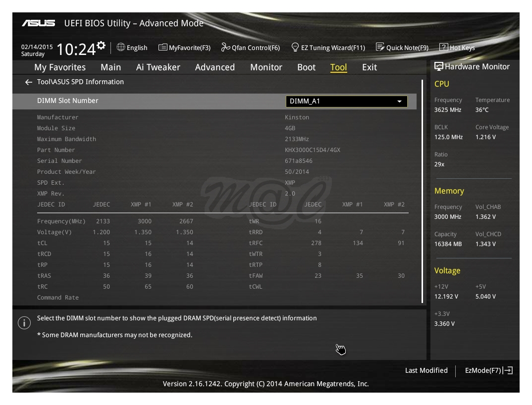Click the Hot Keys label
This screenshot has height=405, width=532.
click(462, 48)
